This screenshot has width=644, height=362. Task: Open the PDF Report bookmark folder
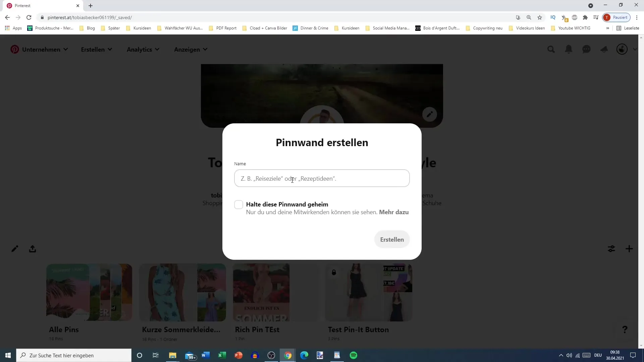click(223, 28)
